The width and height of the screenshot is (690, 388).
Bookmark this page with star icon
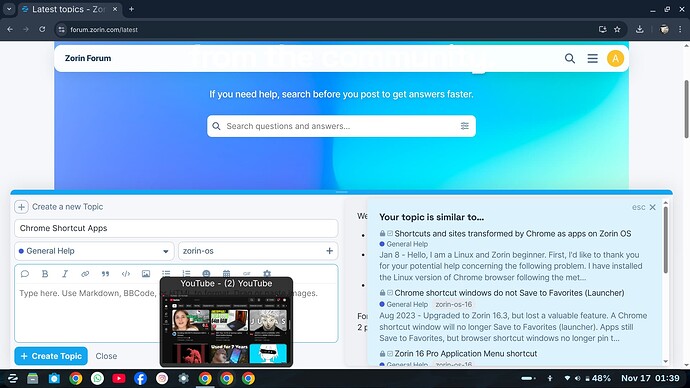[617, 29]
